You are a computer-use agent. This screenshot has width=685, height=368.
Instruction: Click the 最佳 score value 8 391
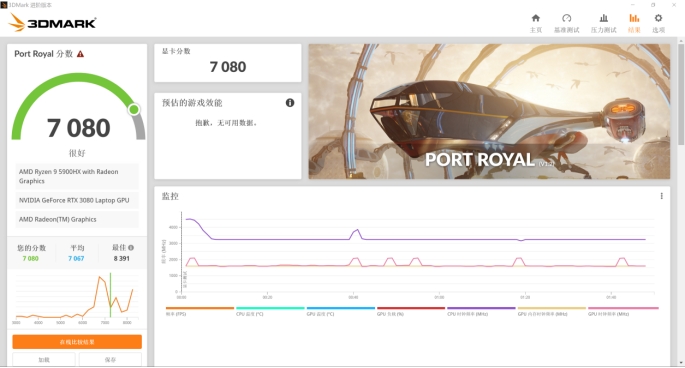click(121, 258)
